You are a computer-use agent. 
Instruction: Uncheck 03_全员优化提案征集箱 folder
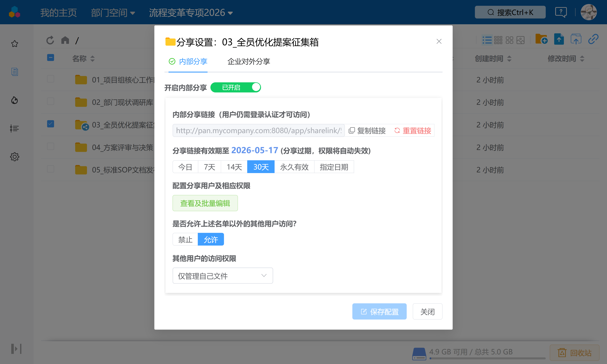pos(50,124)
